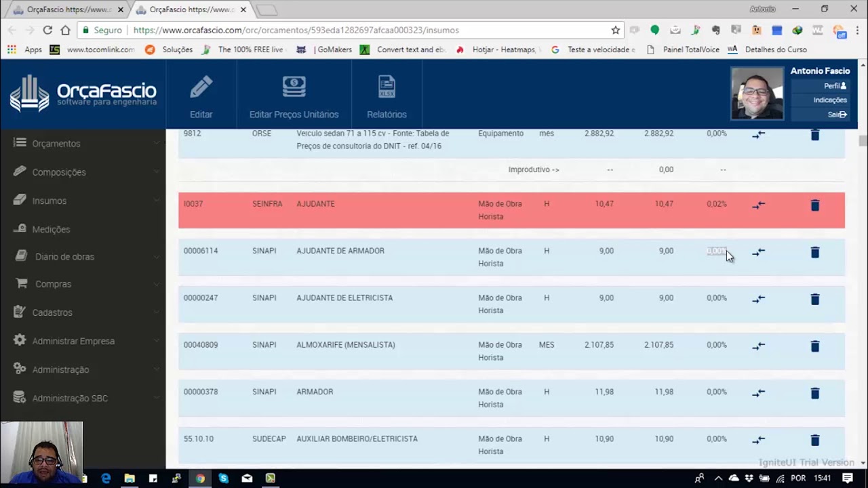Open the Compras sidebar item
868x488 pixels.
[x=83, y=284]
